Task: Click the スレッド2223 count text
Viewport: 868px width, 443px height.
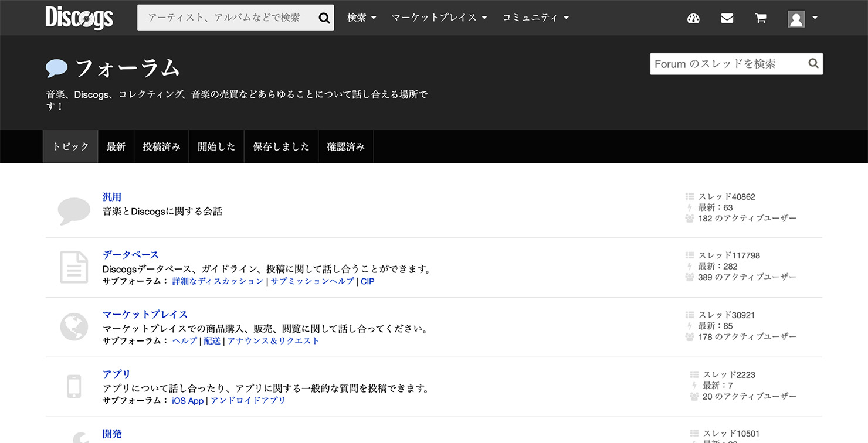Action: (x=729, y=375)
